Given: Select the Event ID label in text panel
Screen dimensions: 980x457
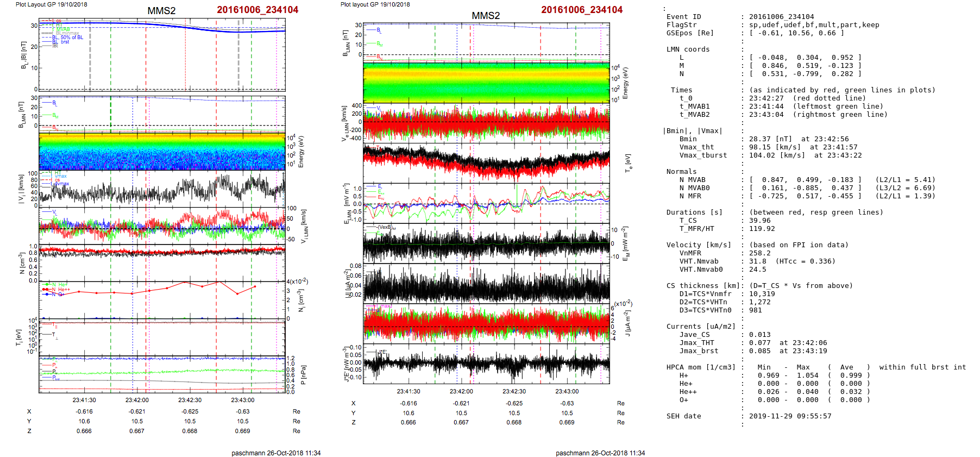Looking at the screenshot, I should click(x=683, y=17).
